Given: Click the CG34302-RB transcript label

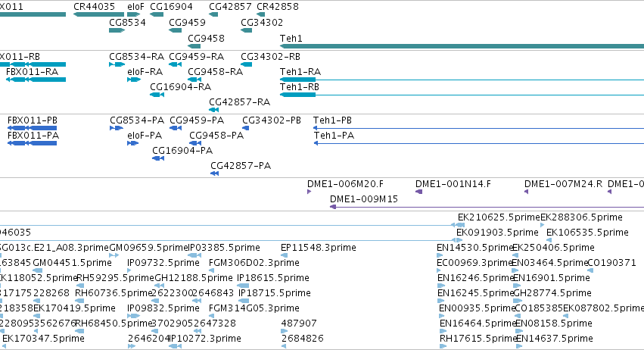Looking at the screenshot, I should 270,56.
